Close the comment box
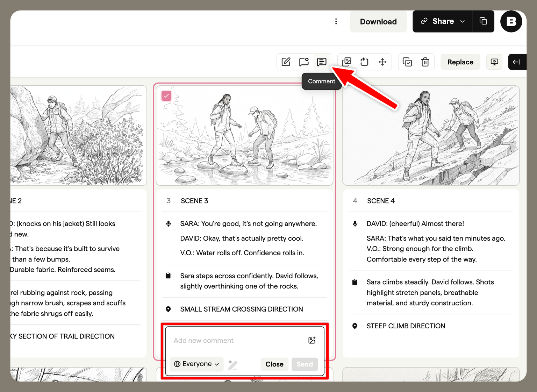The width and height of the screenshot is (537, 392). tap(274, 364)
